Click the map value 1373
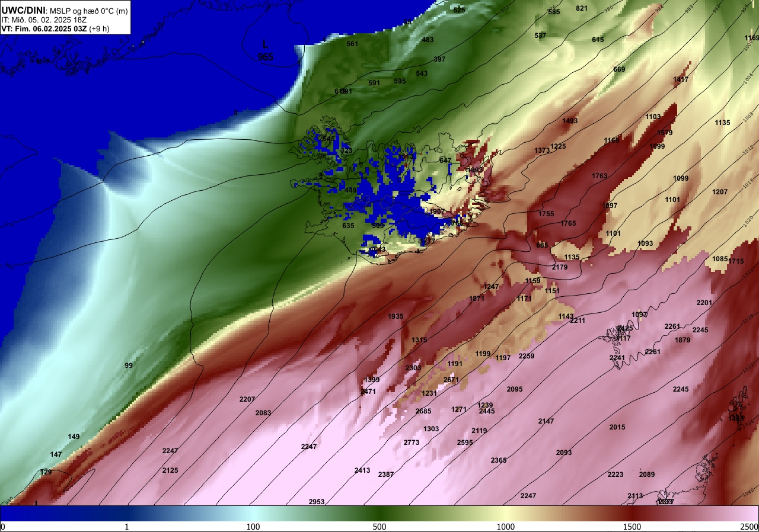This screenshot has width=759, height=532. click(542, 150)
